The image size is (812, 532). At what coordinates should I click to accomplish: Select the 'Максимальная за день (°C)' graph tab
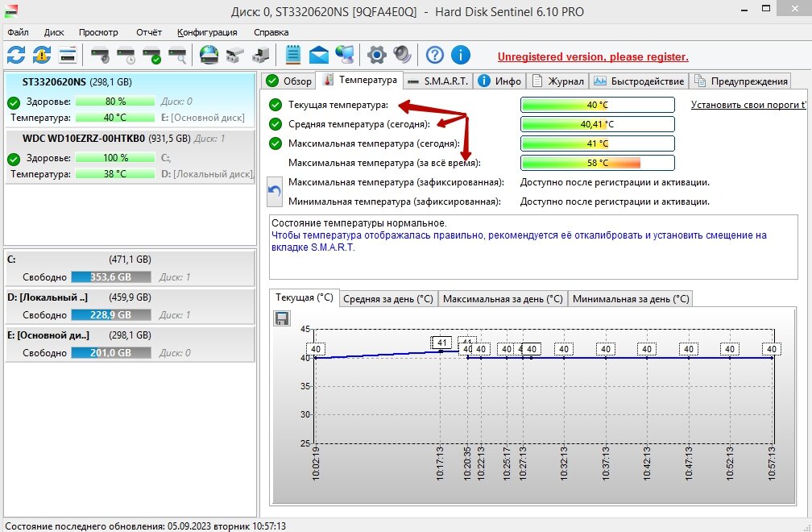pos(503,299)
